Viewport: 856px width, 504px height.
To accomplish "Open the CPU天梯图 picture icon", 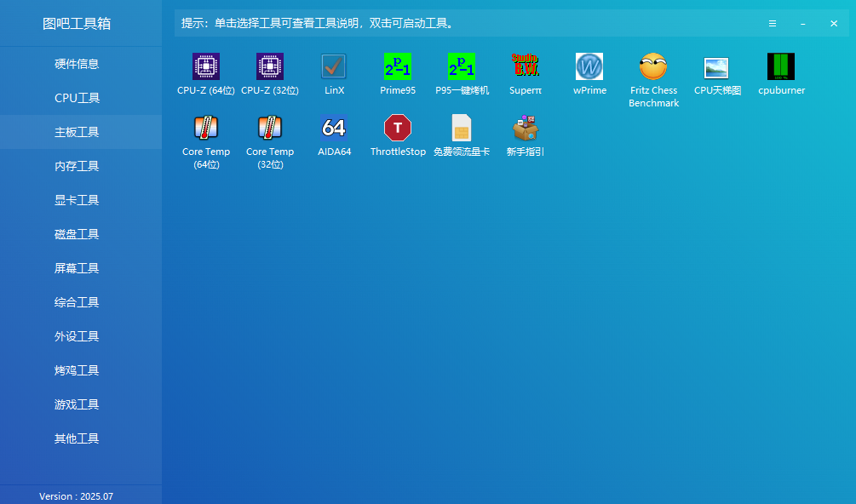I will [x=717, y=68].
